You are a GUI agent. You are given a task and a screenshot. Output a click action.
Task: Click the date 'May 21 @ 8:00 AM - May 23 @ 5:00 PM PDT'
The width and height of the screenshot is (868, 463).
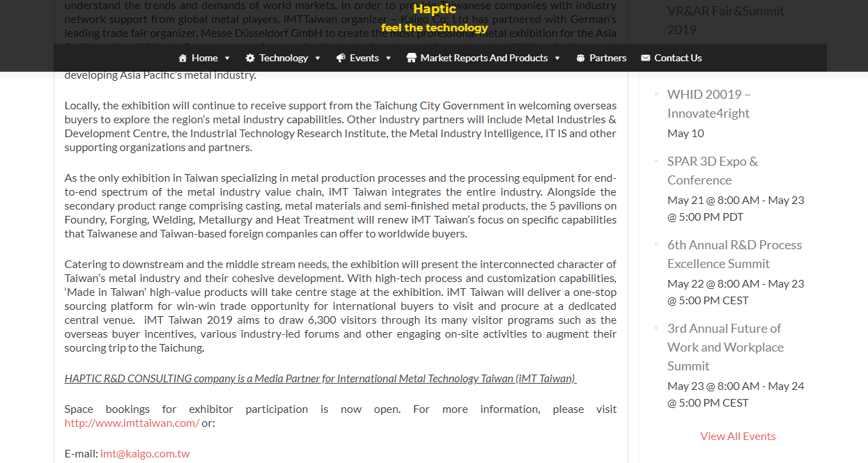point(736,208)
